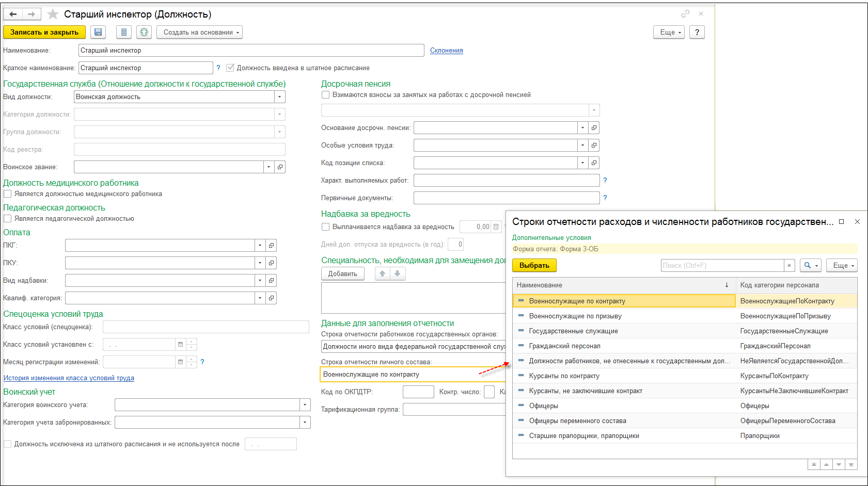The width and height of the screenshot is (868, 486).
Task: Click the Добавить button under Специальность
Action: (343, 273)
